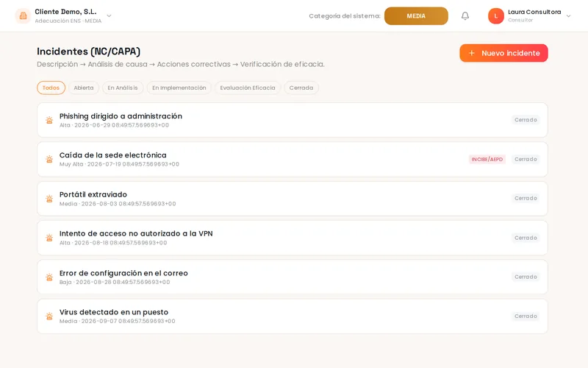Image resolution: width=588 pixels, height=368 pixels.
Task: Open Phishing dirigido a administración incident
Action: pyautogui.click(x=292, y=120)
